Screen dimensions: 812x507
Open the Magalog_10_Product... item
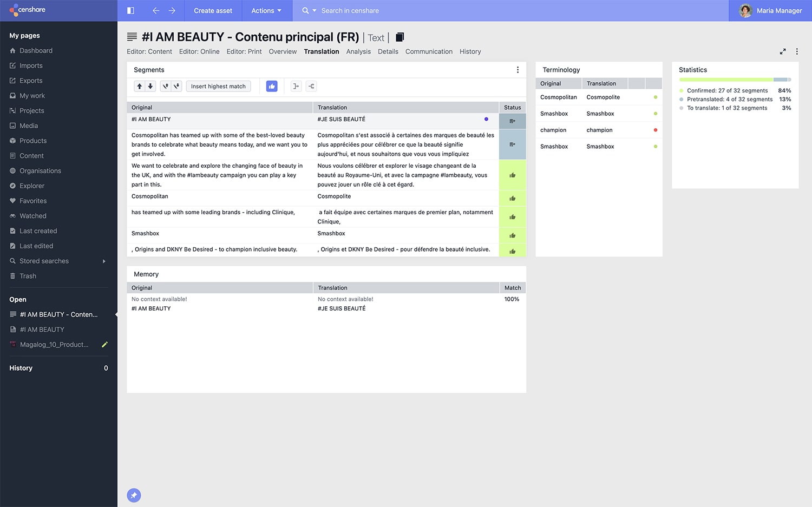(54, 345)
